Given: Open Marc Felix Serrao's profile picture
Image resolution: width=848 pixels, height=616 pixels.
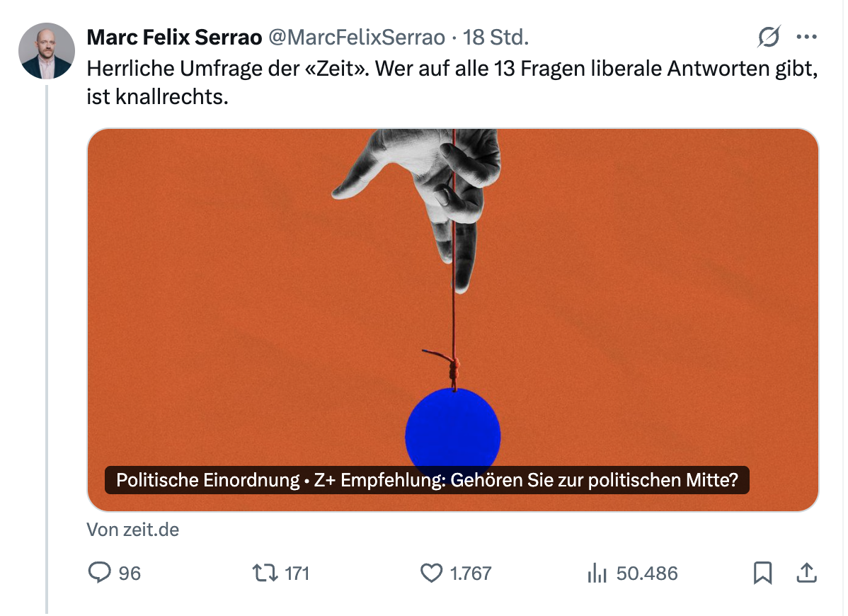Looking at the screenshot, I should coord(46,51).
